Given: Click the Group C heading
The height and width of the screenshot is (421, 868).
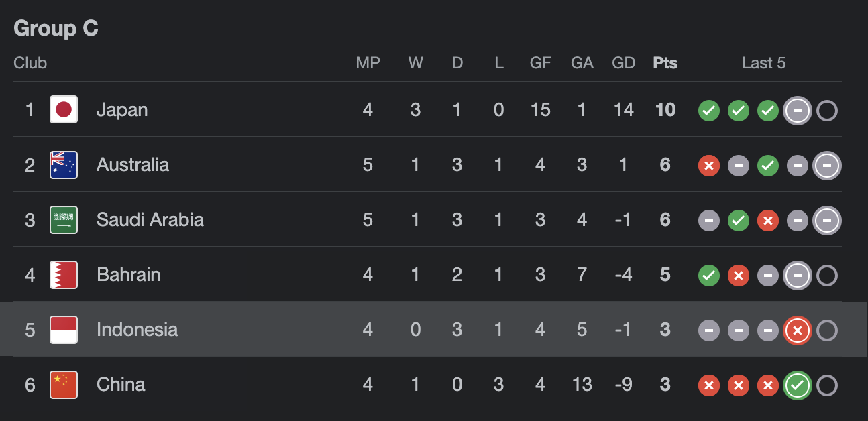Looking at the screenshot, I should coord(56,28).
